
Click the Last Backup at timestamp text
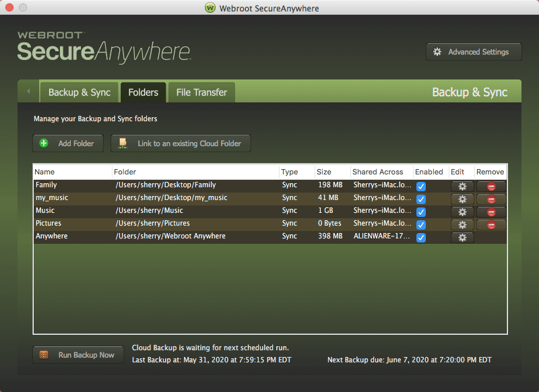(x=212, y=360)
